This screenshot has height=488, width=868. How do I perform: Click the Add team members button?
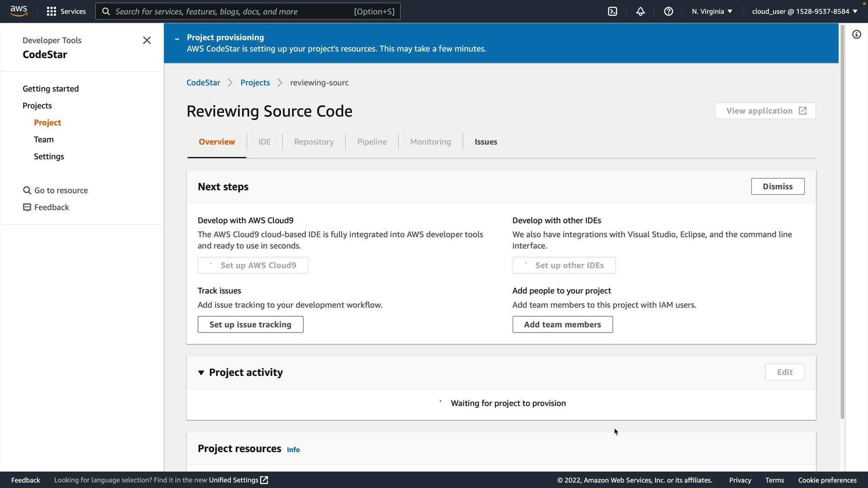tap(562, 324)
